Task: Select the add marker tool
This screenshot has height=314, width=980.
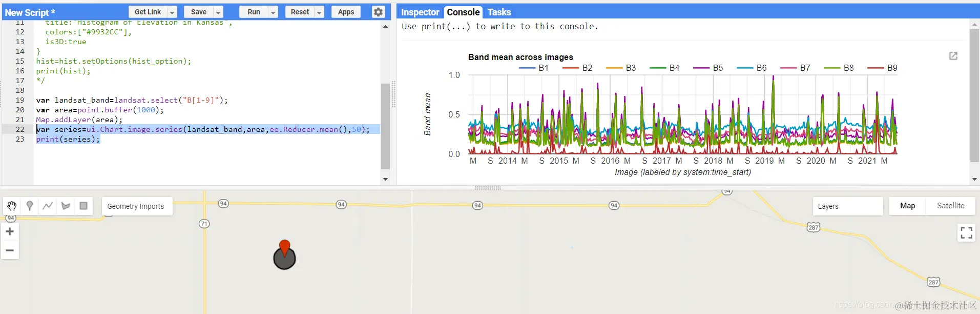Action: (30, 206)
